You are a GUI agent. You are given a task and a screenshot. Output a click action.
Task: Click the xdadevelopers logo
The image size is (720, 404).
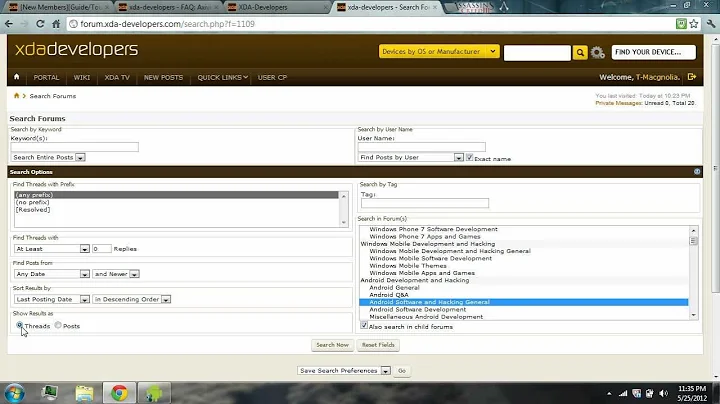pos(76,50)
